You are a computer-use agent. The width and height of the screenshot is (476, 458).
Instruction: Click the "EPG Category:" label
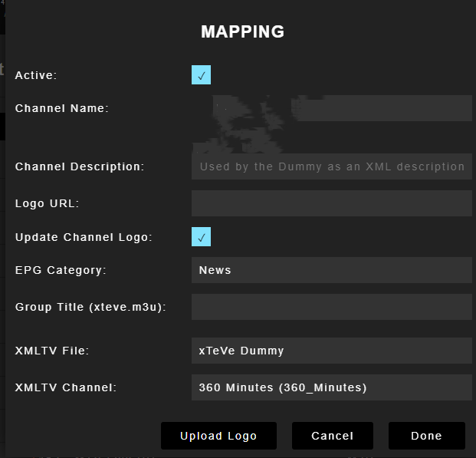point(61,270)
